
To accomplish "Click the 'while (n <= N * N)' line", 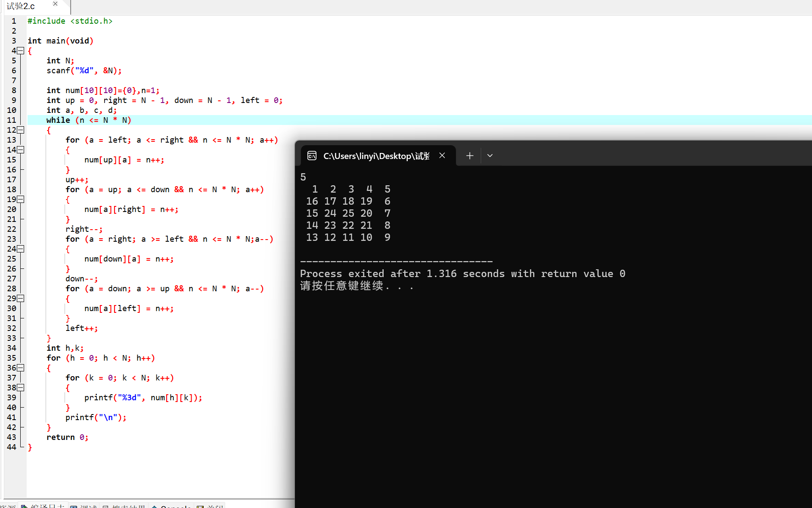I will [x=89, y=120].
